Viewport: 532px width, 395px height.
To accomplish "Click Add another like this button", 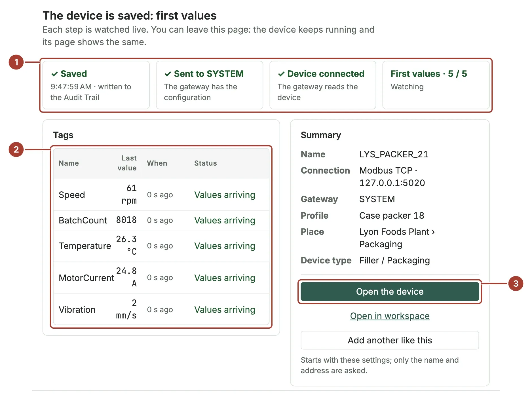I will pos(390,340).
